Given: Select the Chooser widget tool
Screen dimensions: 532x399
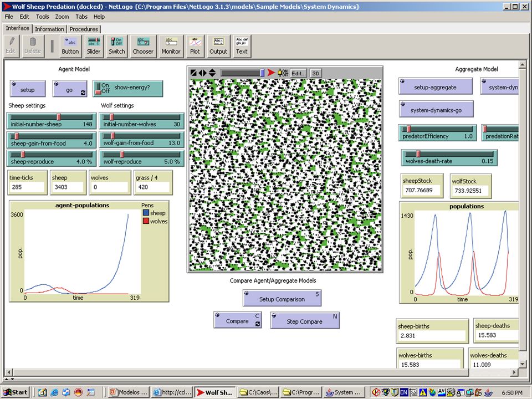Looking at the screenshot, I should click(143, 46).
